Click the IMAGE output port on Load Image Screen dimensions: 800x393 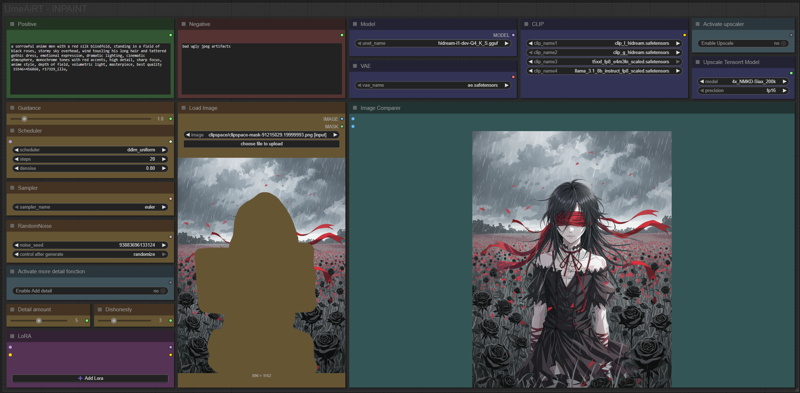point(342,119)
